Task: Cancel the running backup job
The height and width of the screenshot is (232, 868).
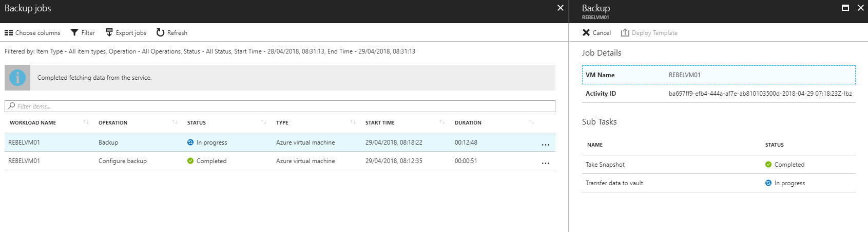Action: (x=596, y=33)
